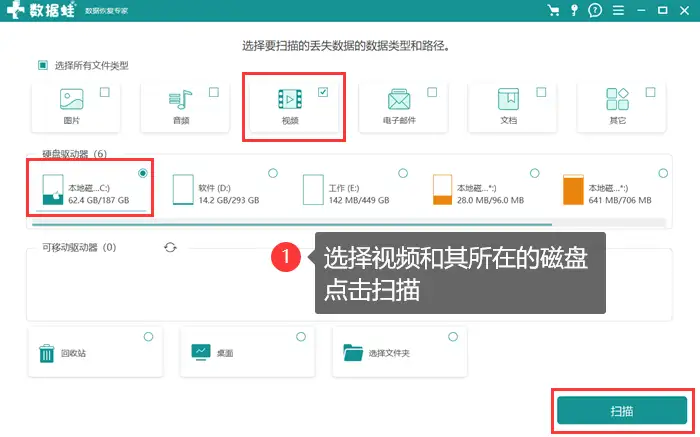700x437 pixels.
Task: Open the hamburger menu in title bar
Action: coord(618,10)
